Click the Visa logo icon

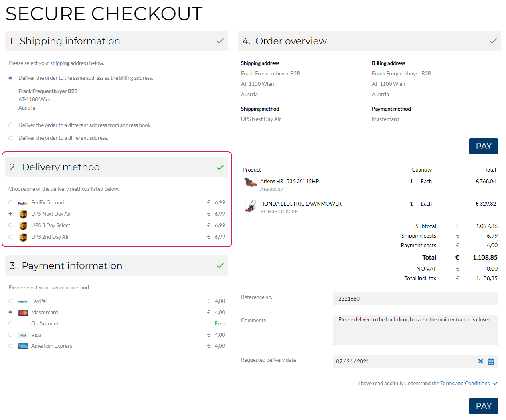(x=23, y=335)
